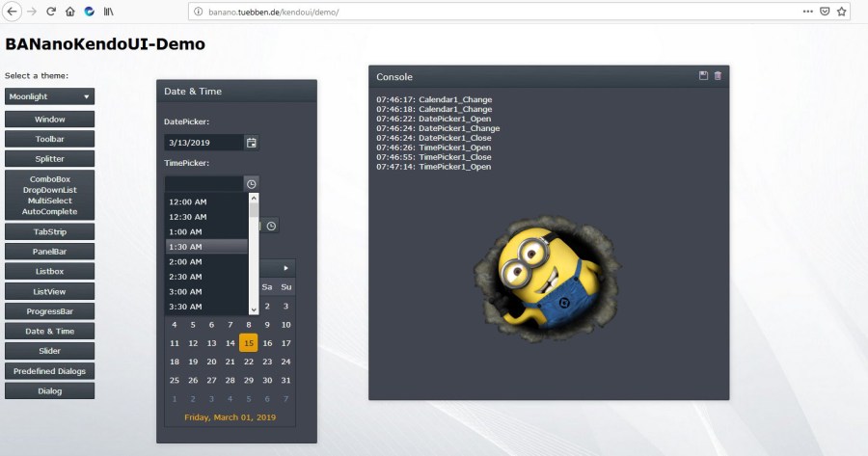Screen dimensions: 868x456
Task: Open browser library icon
Action: point(109,12)
